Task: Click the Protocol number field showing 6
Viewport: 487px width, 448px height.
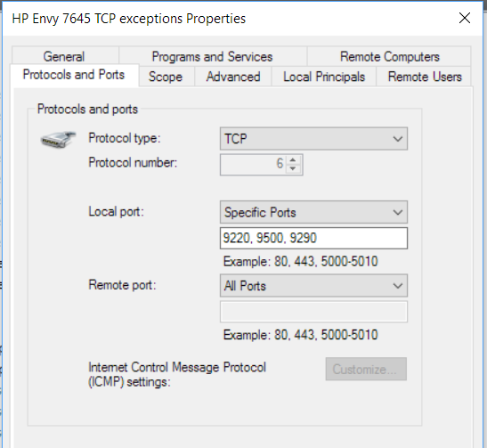Action: pos(262,165)
